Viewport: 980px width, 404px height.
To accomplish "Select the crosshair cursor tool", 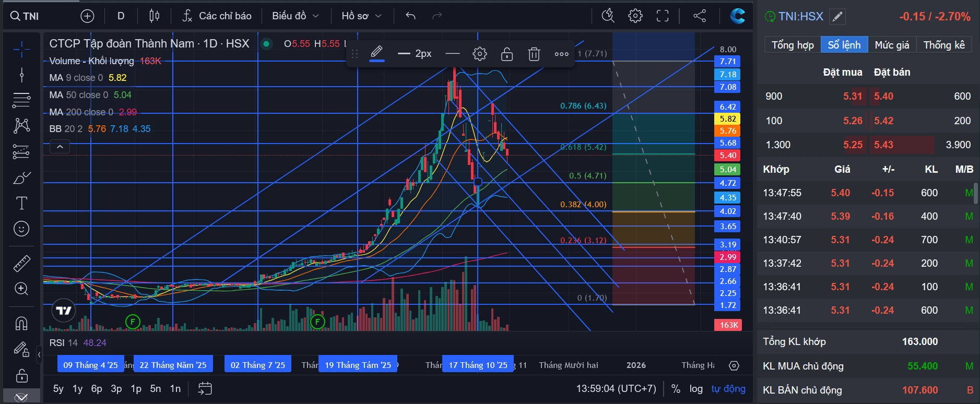I will (x=21, y=50).
